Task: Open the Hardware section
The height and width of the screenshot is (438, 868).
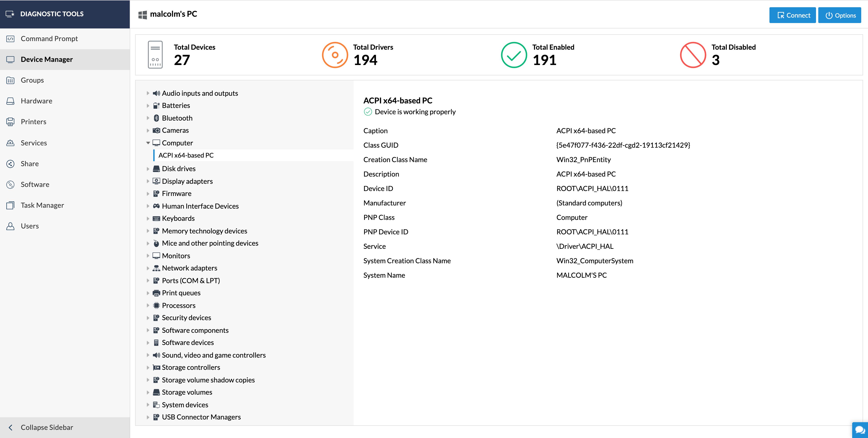Action: 36,101
